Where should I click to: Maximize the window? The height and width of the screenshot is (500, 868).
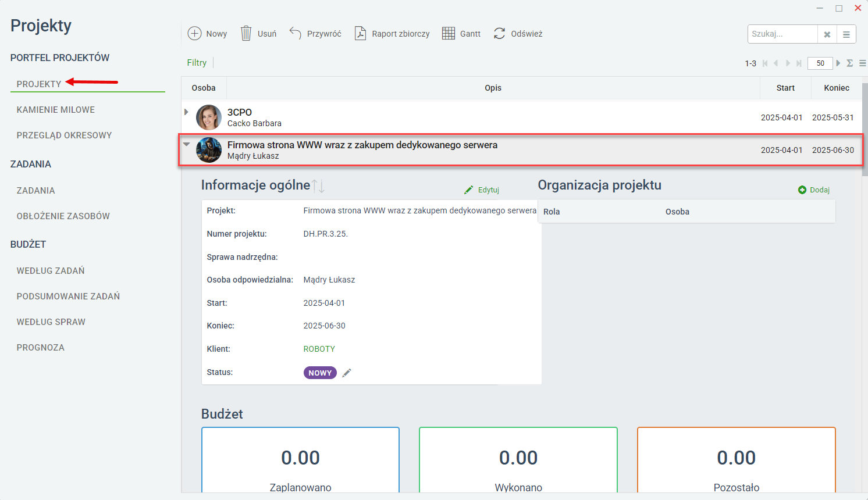click(839, 8)
